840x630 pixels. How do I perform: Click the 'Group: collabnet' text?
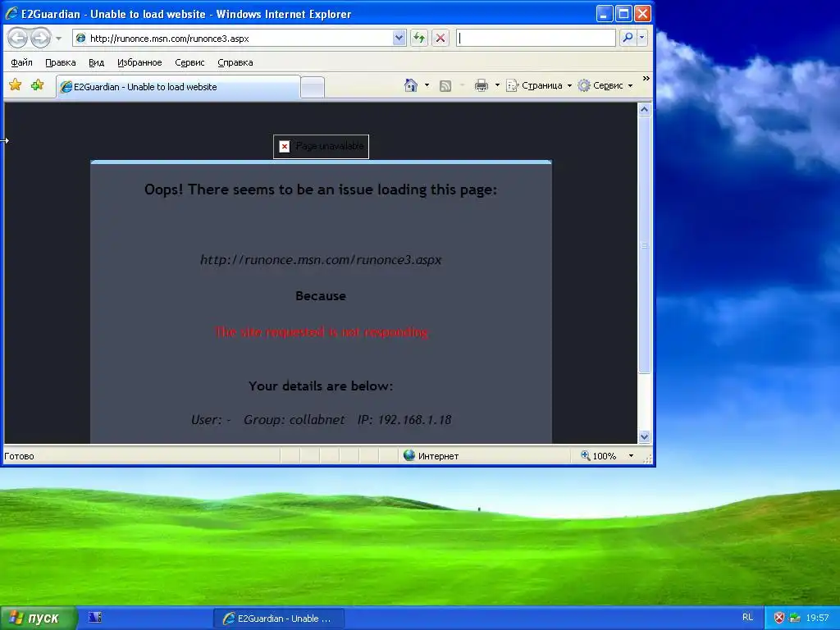tap(294, 419)
